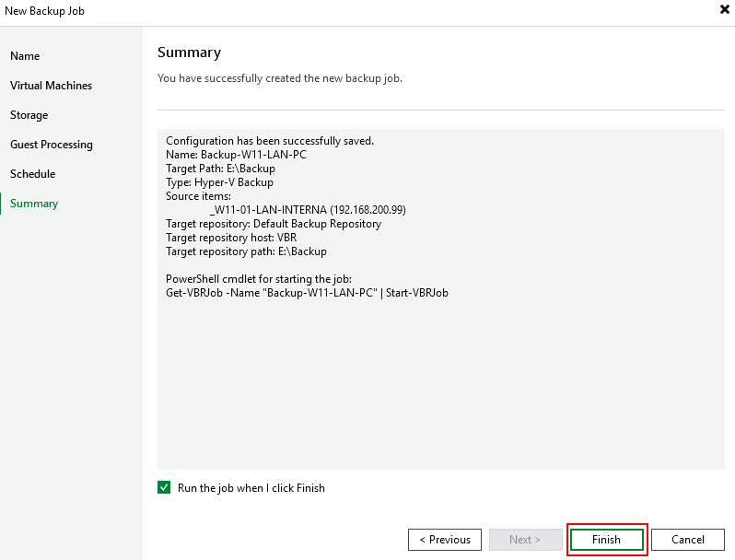735x560 pixels.
Task: Open the Schedule step
Action: click(x=33, y=174)
